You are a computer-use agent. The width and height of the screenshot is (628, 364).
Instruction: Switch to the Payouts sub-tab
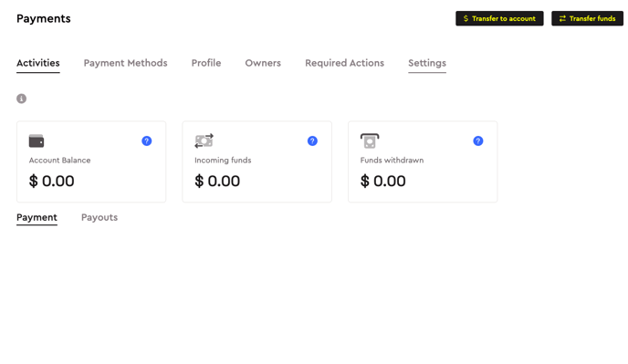tap(99, 217)
